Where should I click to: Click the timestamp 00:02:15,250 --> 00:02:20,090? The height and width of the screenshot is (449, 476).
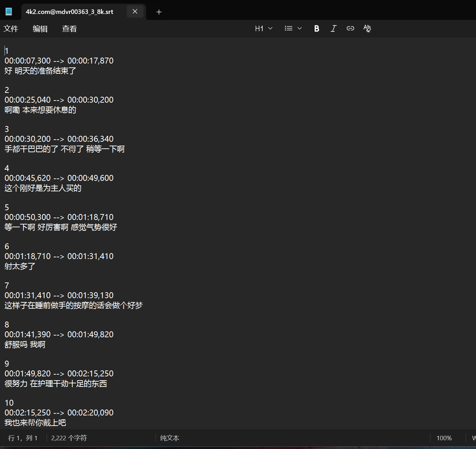point(59,413)
